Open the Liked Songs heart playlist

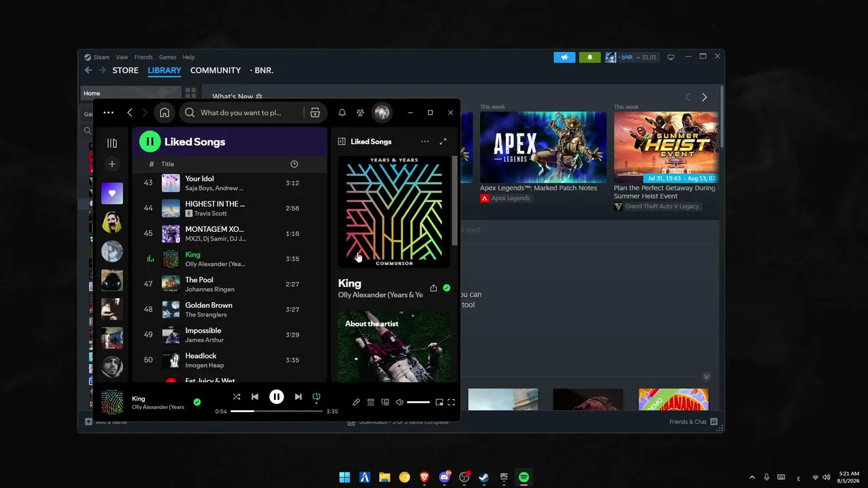pyautogui.click(x=112, y=193)
